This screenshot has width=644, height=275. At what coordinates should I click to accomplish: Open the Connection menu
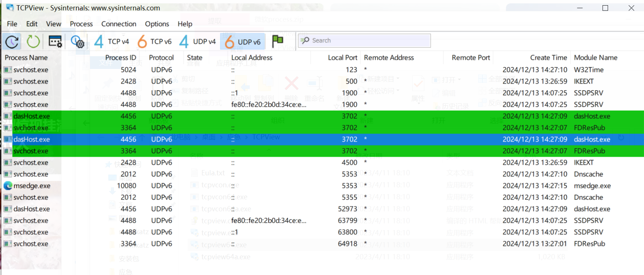coord(118,24)
